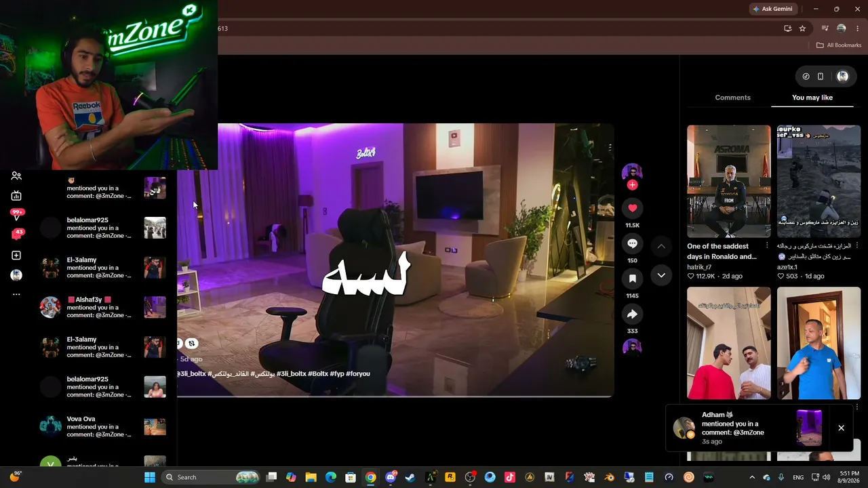Open the creator's avatar above the like button
Image resolution: width=868 pixels, height=488 pixels.
(x=632, y=172)
